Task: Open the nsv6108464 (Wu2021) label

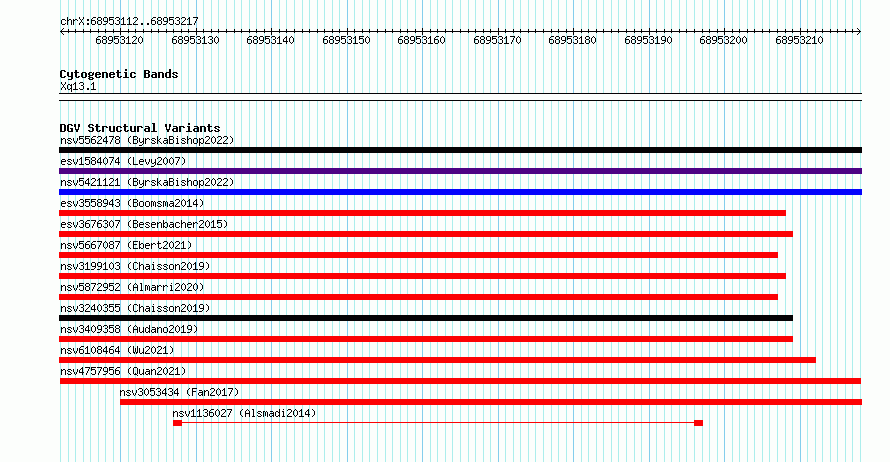Action: pyautogui.click(x=117, y=350)
